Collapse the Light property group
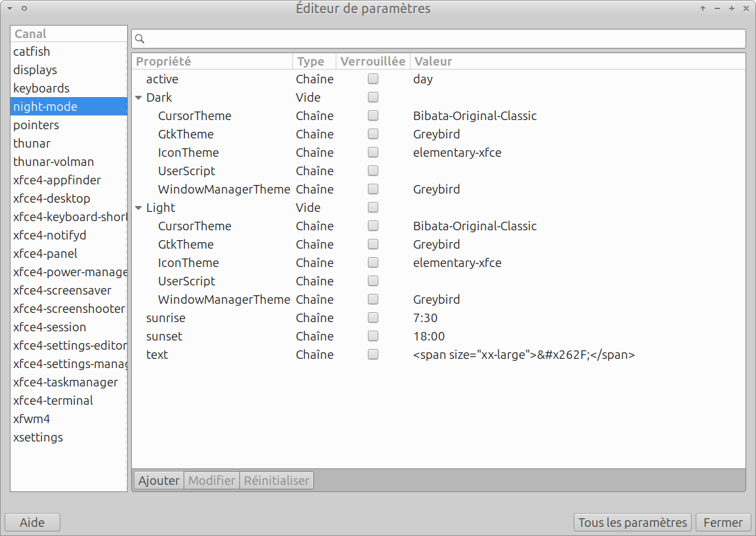Screen dimensions: 756x536 [x=138, y=208]
